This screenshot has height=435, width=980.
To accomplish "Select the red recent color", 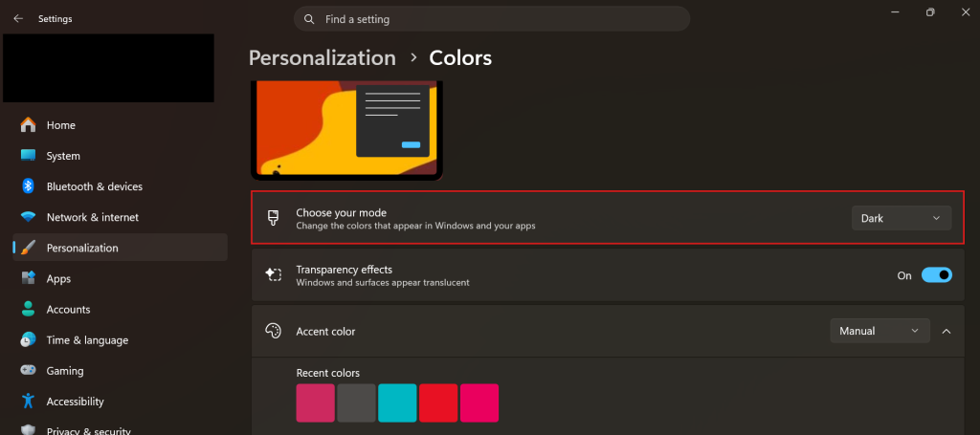I will point(438,402).
